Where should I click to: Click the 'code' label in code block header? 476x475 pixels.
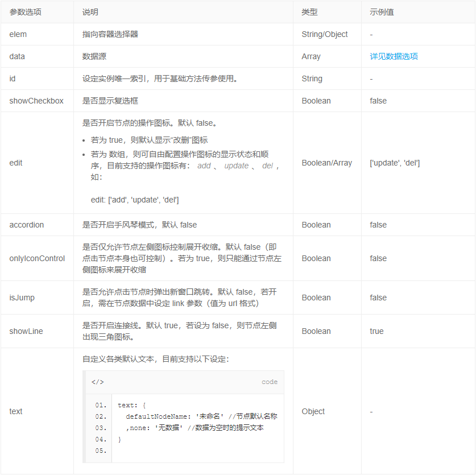point(269,382)
